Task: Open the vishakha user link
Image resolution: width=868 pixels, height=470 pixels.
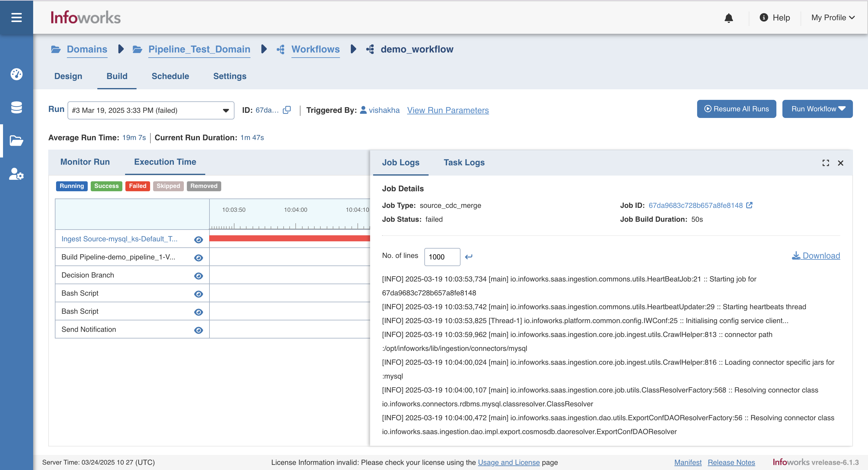Action: point(384,110)
